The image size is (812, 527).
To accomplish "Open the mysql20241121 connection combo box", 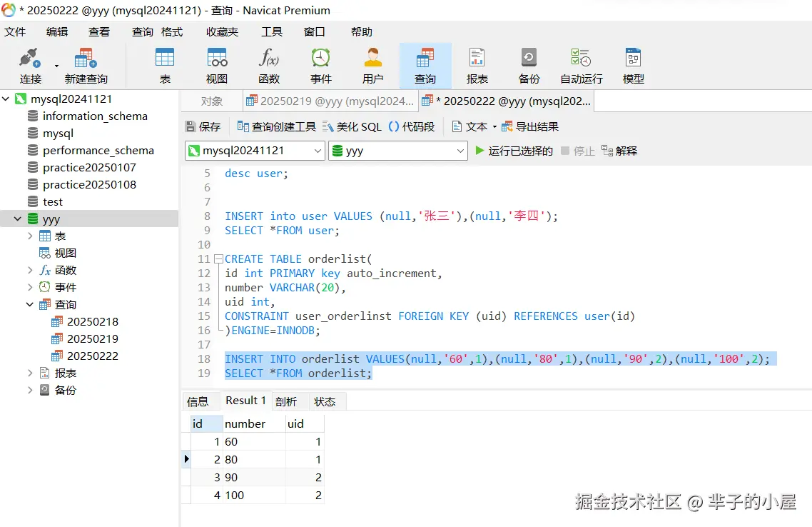I will 255,151.
